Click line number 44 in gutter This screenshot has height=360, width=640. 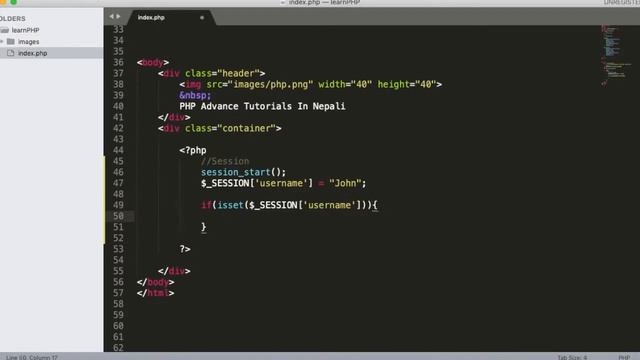pos(118,150)
